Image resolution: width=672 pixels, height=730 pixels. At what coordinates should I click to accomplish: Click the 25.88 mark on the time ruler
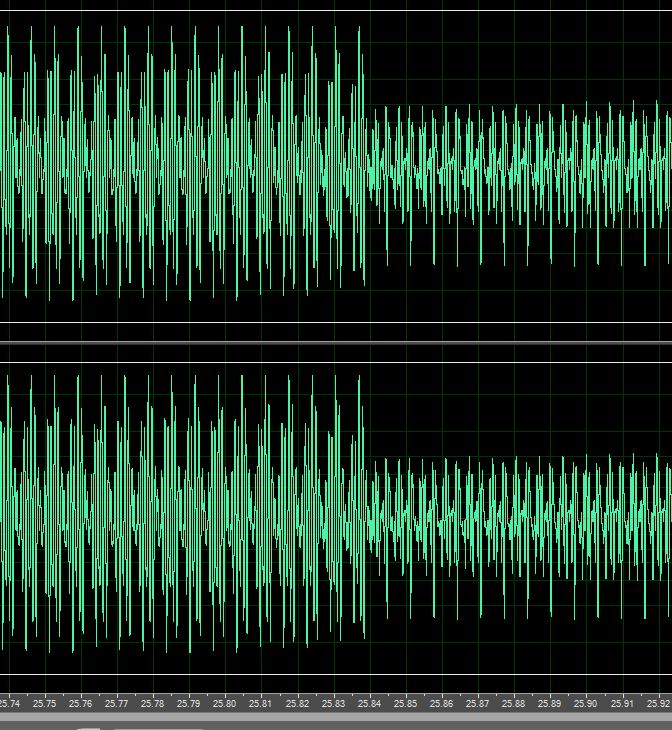514,703
